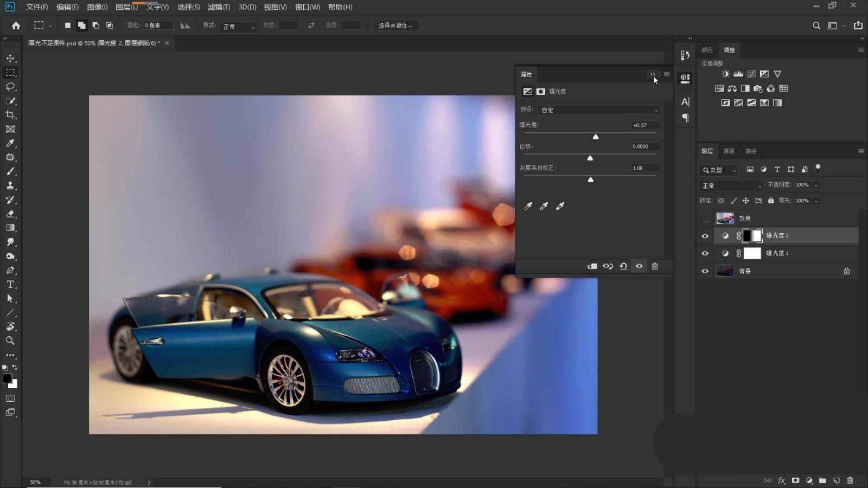
Task: Switch to the 通道 tab
Action: click(x=729, y=151)
